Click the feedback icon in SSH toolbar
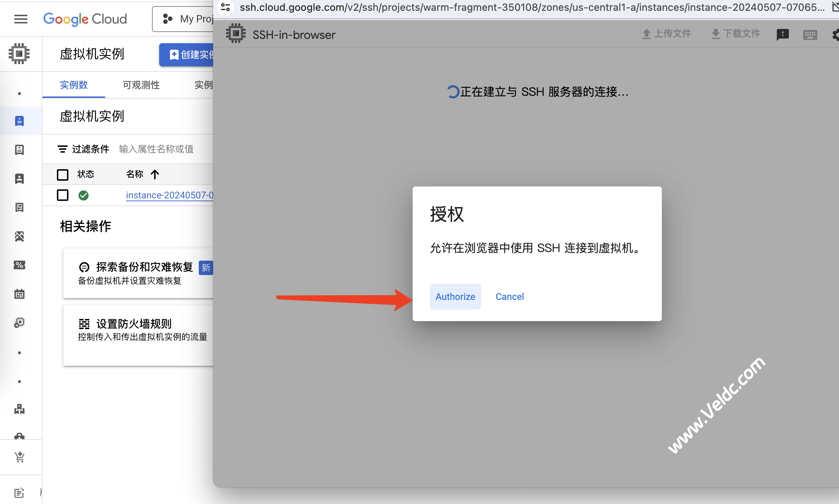The image size is (839, 504). [x=782, y=35]
